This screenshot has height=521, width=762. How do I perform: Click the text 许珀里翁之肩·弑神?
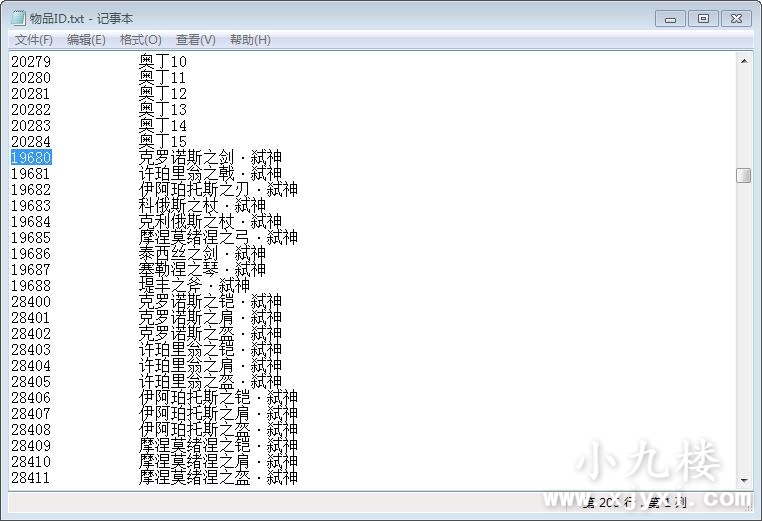tap(210, 366)
